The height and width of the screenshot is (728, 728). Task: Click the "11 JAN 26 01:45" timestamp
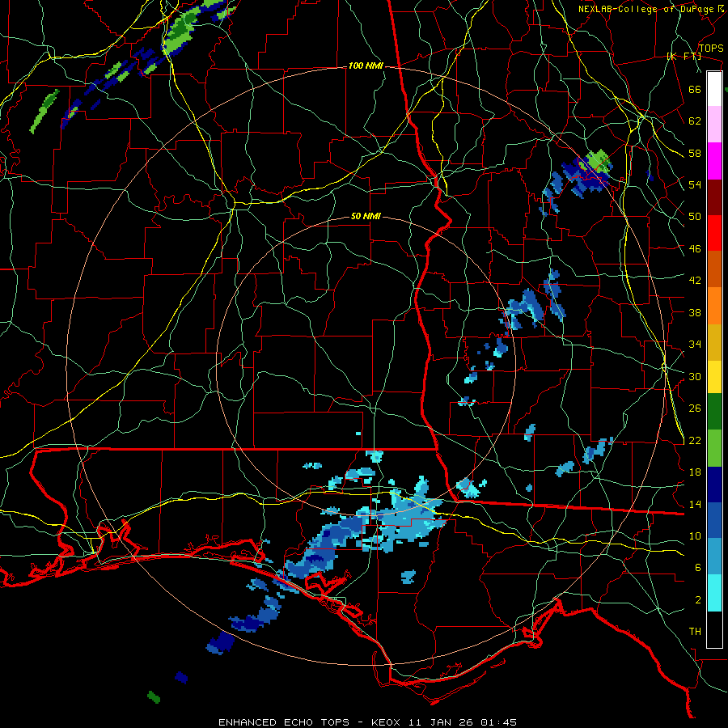pyautogui.click(x=463, y=722)
